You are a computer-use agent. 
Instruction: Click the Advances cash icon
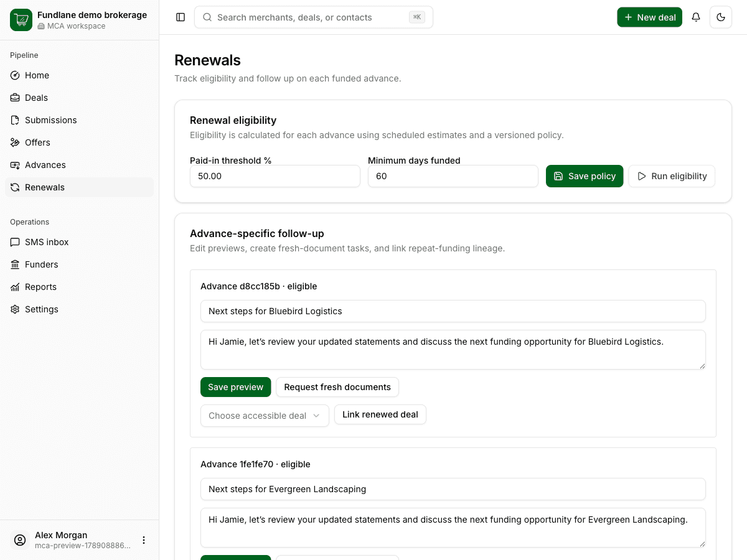pyautogui.click(x=15, y=165)
